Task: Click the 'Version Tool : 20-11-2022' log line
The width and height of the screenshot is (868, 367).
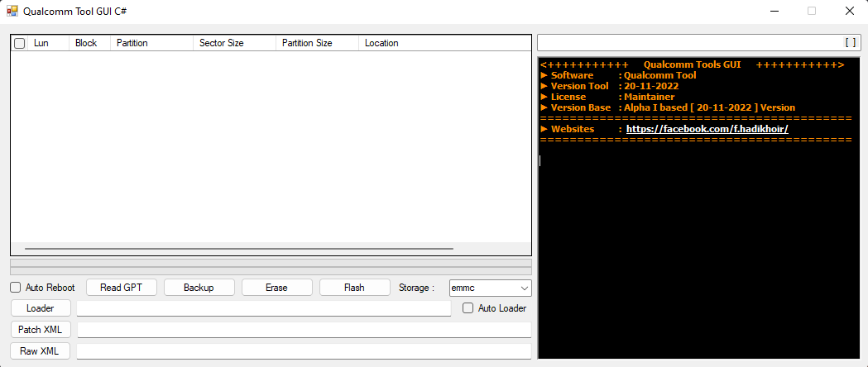Action: coord(610,86)
